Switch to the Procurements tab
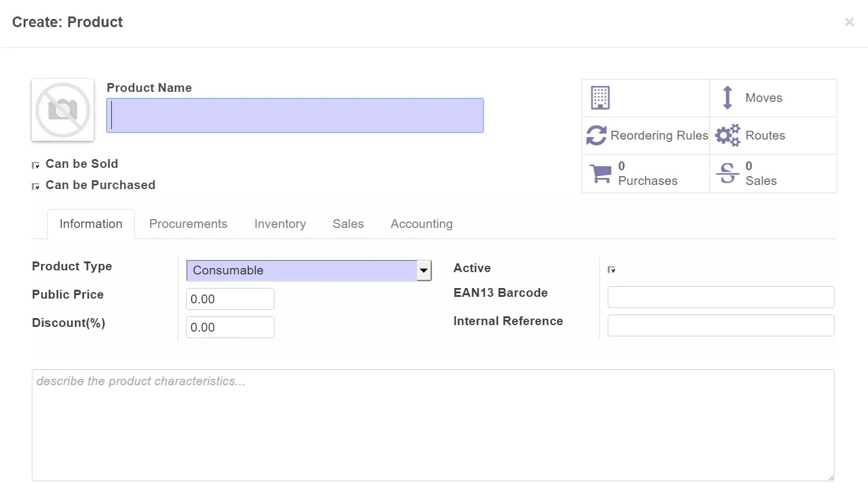 tap(188, 224)
